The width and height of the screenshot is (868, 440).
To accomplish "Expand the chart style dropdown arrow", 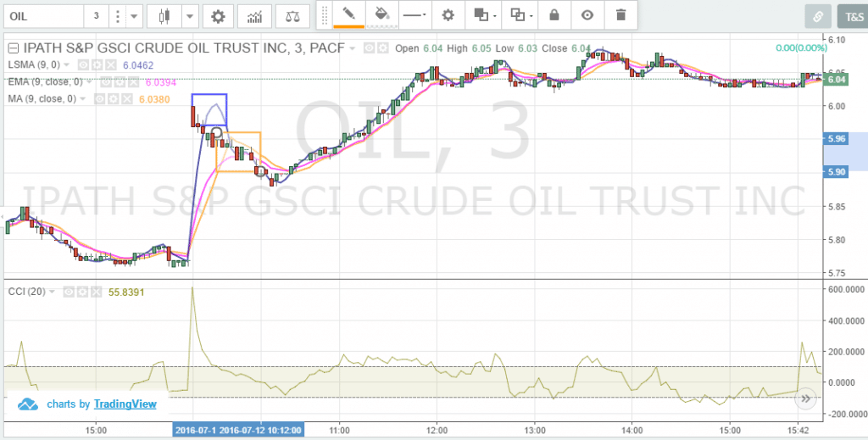I will pyautogui.click(x=190, y=16).
